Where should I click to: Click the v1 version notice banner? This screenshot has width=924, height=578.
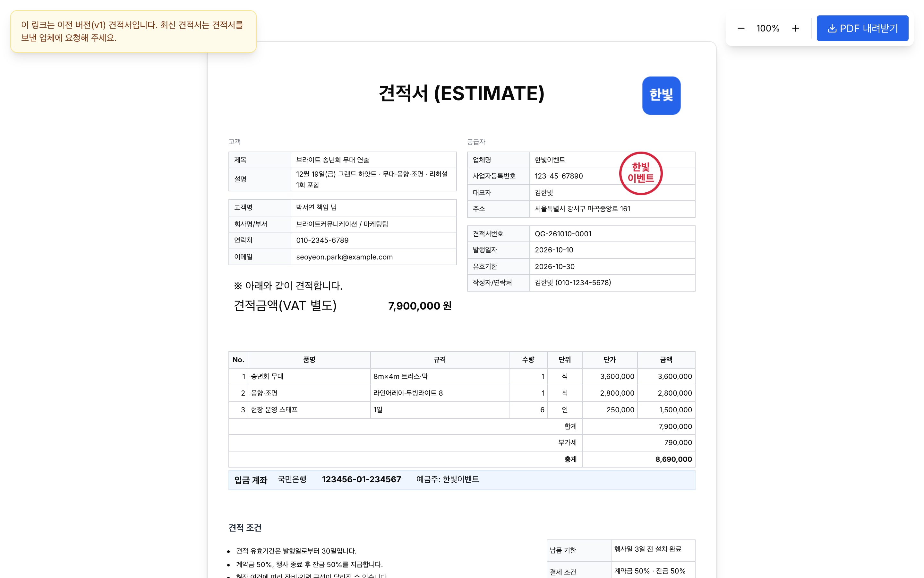click(x=133, y=31)
